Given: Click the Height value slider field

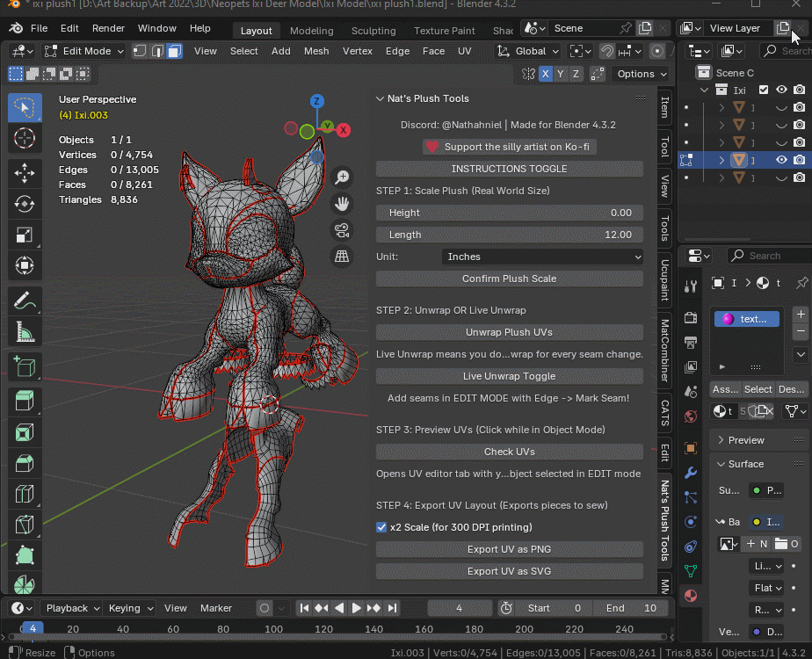Looking at the screenshot, I should click(510, 213).
